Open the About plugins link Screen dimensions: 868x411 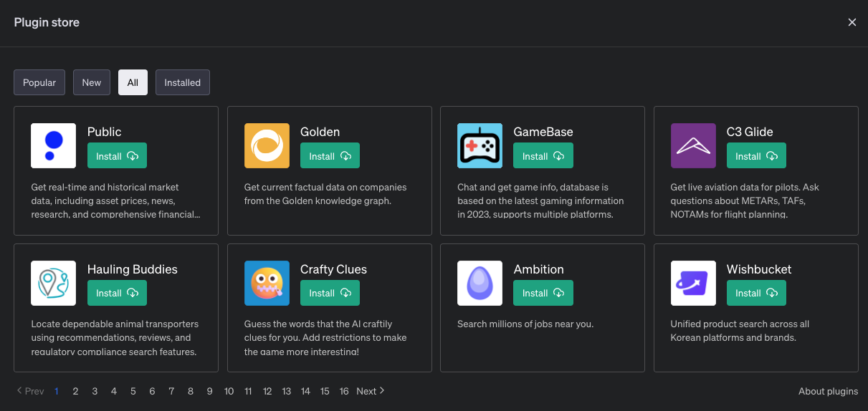tap(828, 391)
